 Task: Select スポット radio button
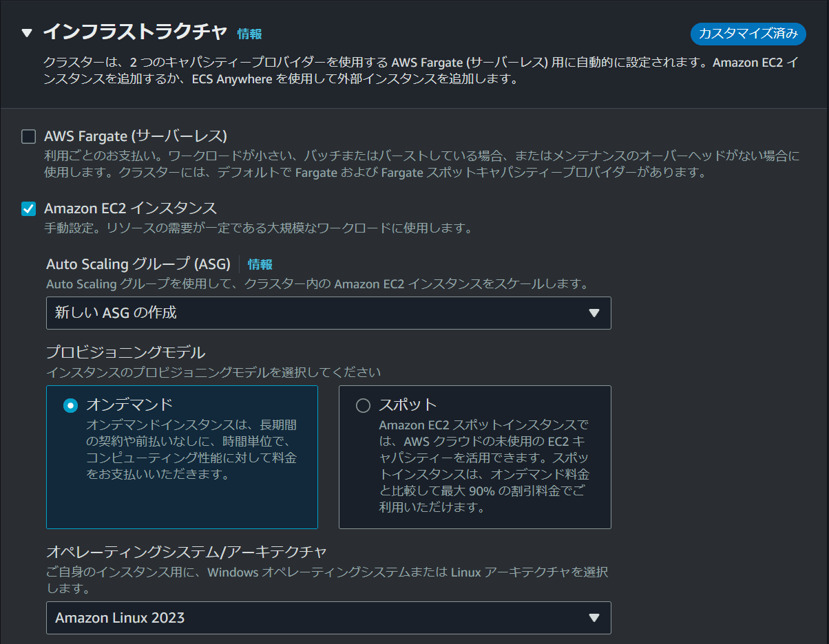click(363, 405)
